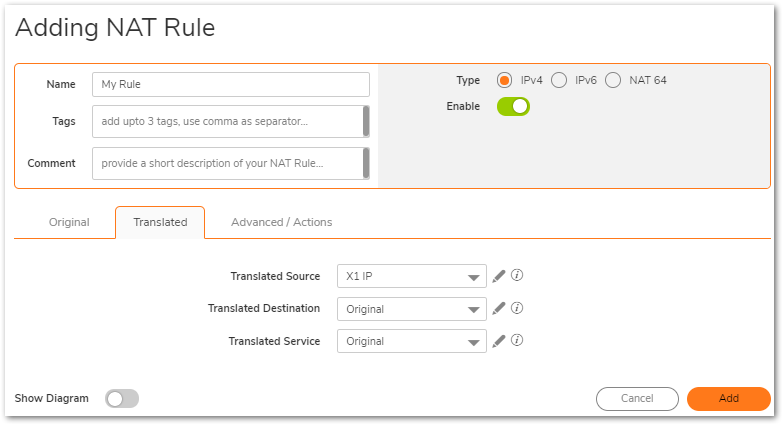
Task: Click info icon beside Translated Source
Action: click(x=518, y=277)
